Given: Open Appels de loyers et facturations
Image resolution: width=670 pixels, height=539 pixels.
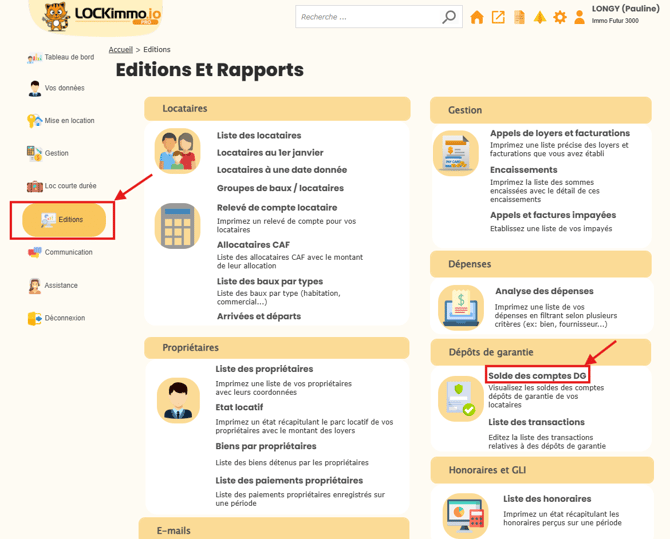Looking at the screenshot, I should [x=560, y=133].
